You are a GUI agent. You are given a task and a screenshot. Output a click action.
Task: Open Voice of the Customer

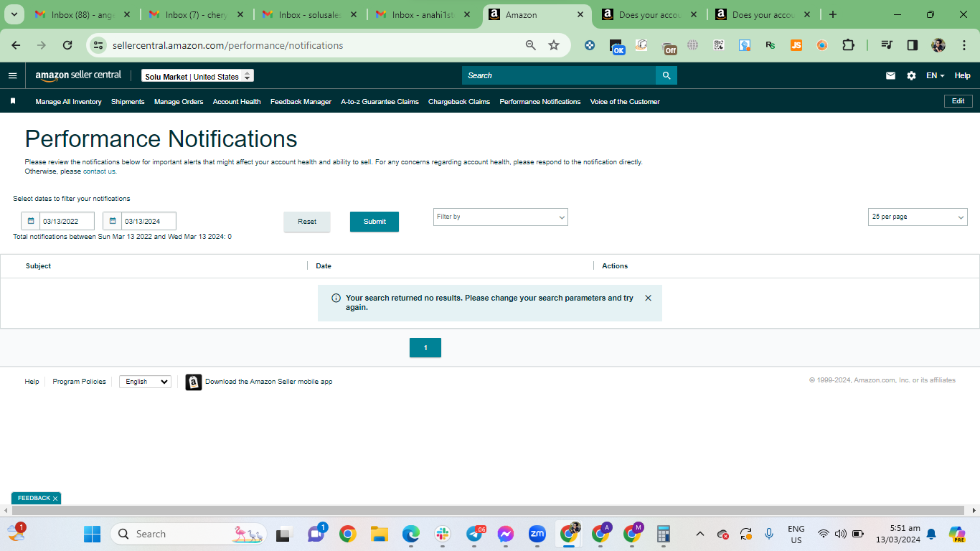625,102
